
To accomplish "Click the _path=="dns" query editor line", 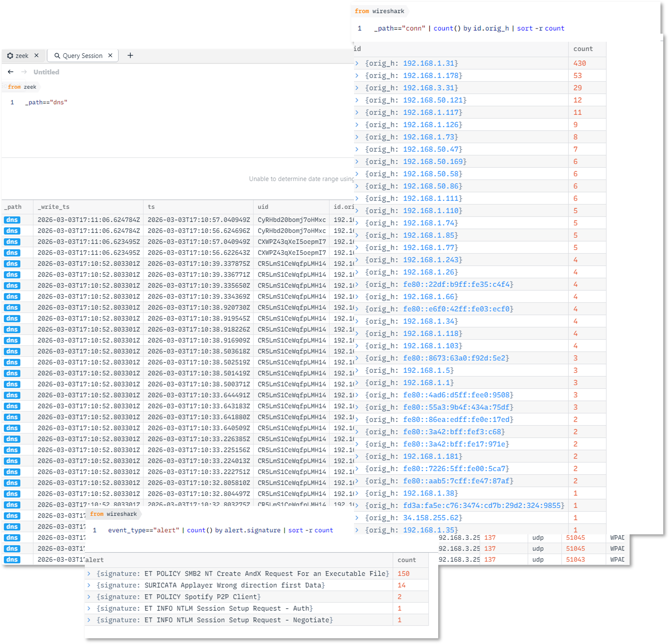I will point(46,102).
